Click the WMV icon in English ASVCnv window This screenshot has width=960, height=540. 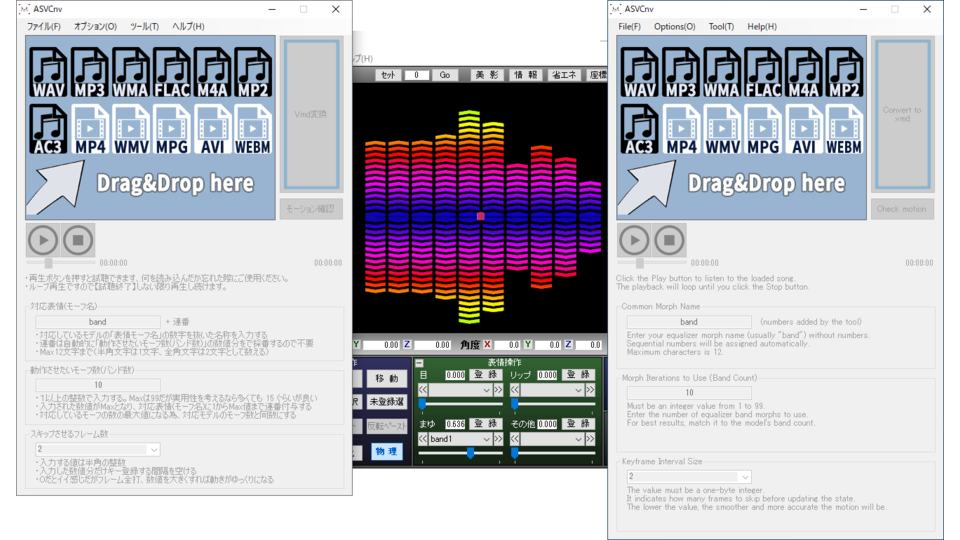pyautogui.click(x=722, y=129)
